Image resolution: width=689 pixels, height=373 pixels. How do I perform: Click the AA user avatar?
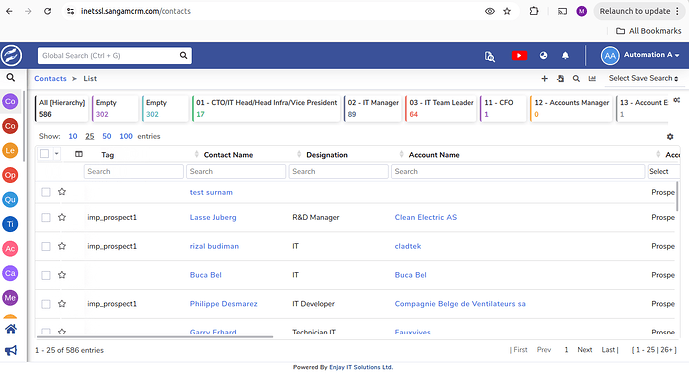(610, 55)
